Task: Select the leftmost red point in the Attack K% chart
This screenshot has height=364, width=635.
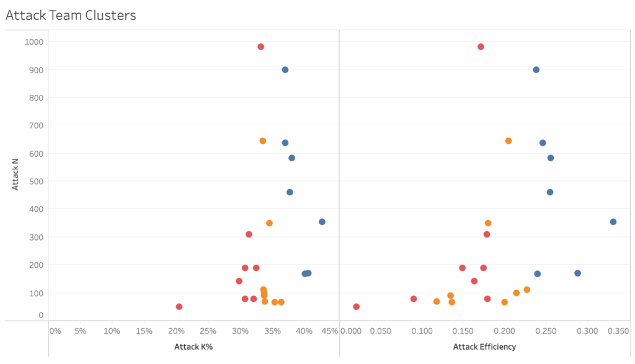Action: point(179,307)
